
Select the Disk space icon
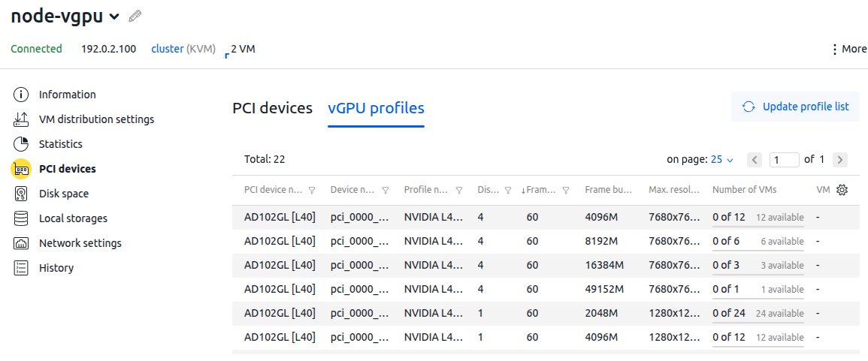point(22,194)
